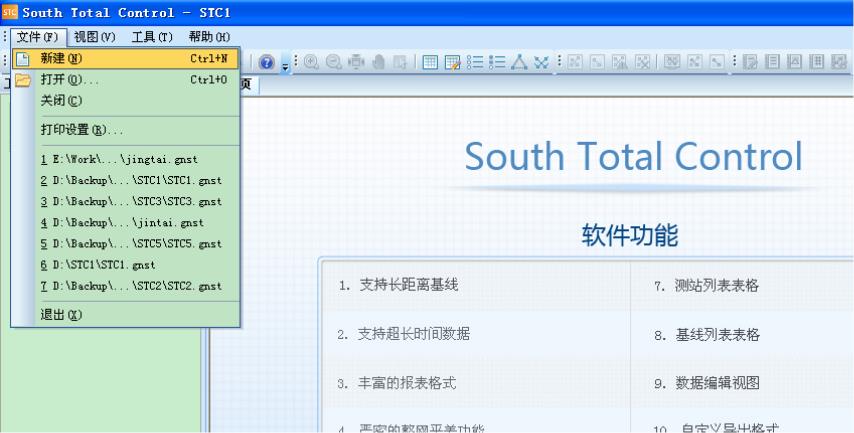Click the 软件功能 heading
854x433 pixels.
point(630,235)
